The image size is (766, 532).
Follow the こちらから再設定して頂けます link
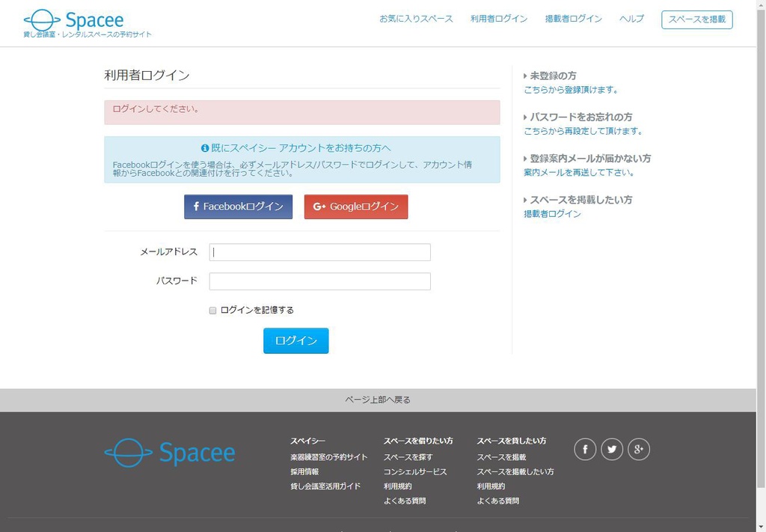tap(583, 131)
